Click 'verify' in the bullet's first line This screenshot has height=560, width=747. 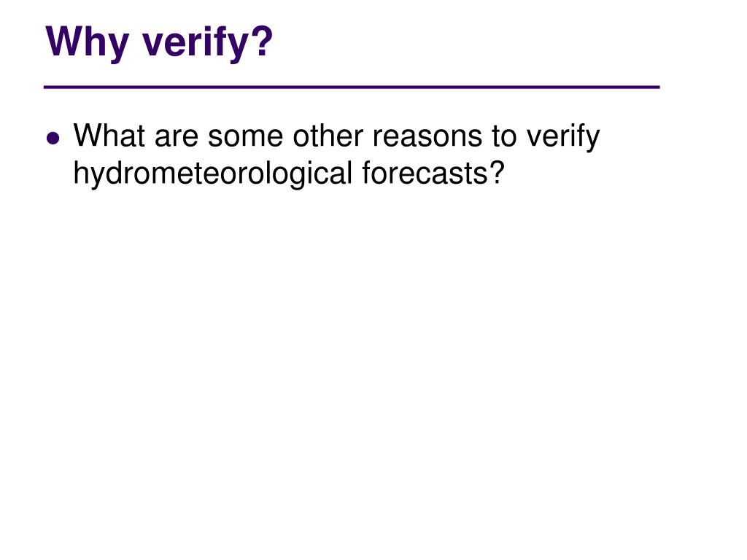tap(563, 138)
